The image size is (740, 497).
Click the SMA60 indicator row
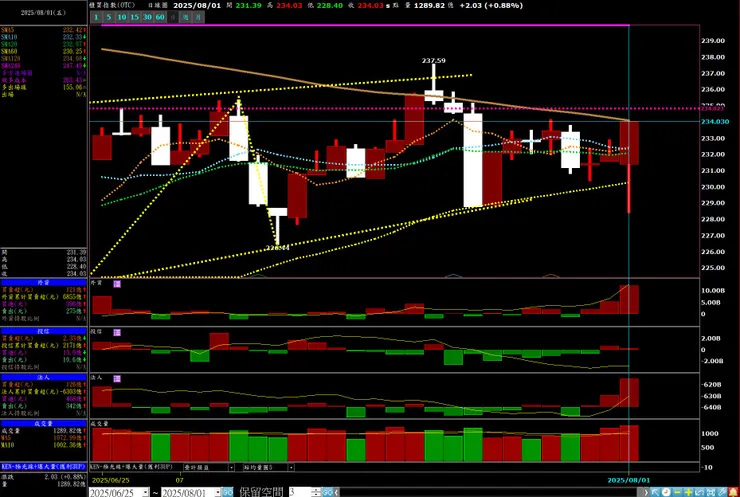pos(43,51)
